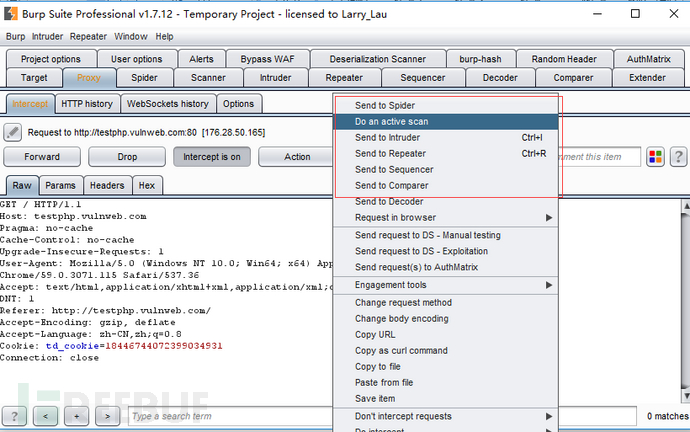Open the Extender tab
Viewport: 690px width, 432px height.
pyautogui.click(x=647, y=78)
